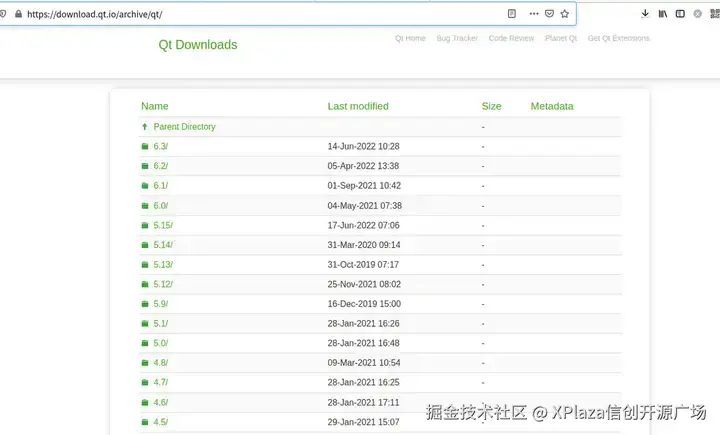This screenshot has width=720, height=435.
Task: Open reader view icon in address bar
Action: (512, 14)
